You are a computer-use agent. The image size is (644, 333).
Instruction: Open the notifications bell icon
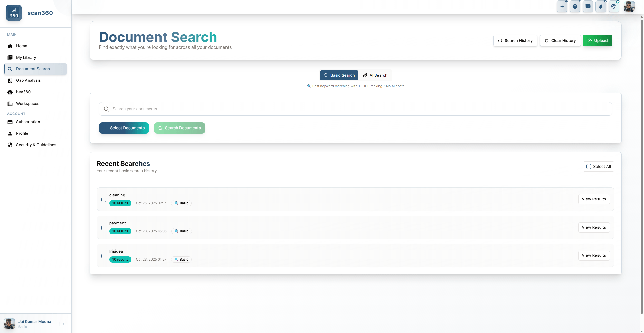click(601, 6)
